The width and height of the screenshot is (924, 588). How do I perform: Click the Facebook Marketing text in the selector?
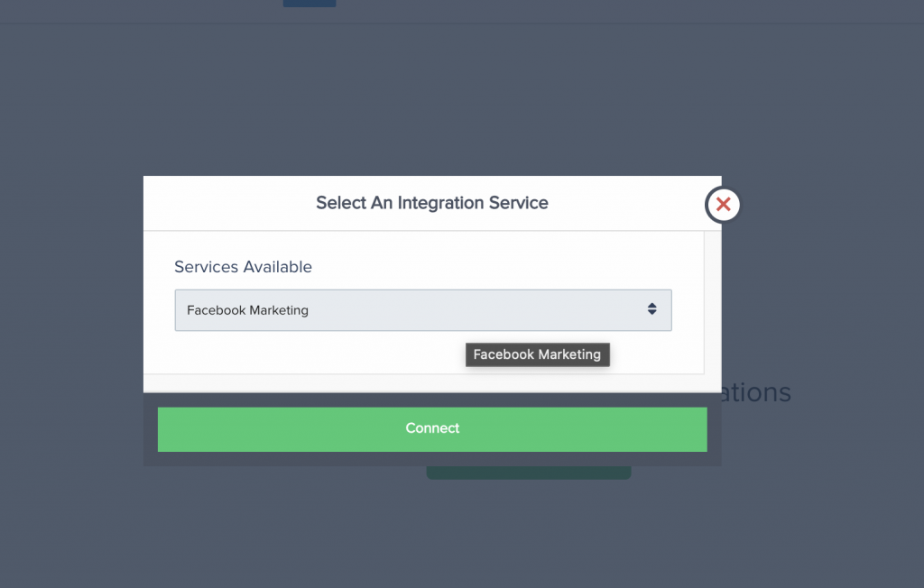pyautogui.click(x=247, y=310)
